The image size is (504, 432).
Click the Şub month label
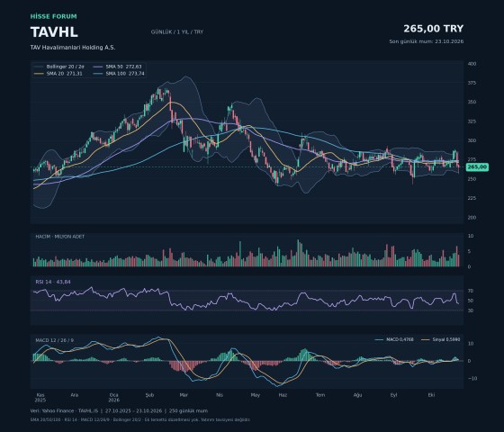pos(149,395)
